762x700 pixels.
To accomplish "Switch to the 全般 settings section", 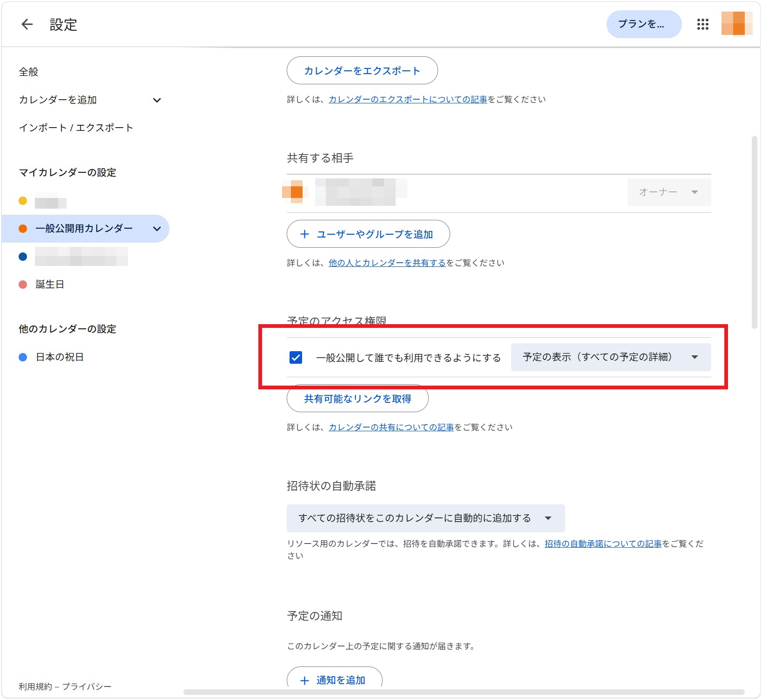I will click(28, 71).
